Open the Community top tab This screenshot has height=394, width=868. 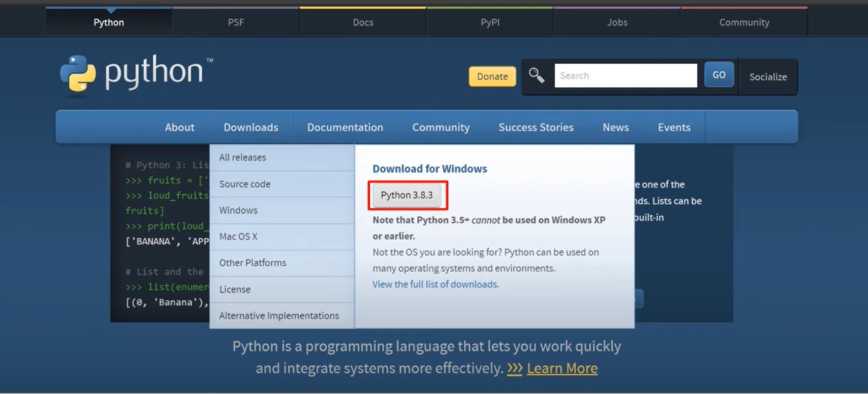[744, 22]
